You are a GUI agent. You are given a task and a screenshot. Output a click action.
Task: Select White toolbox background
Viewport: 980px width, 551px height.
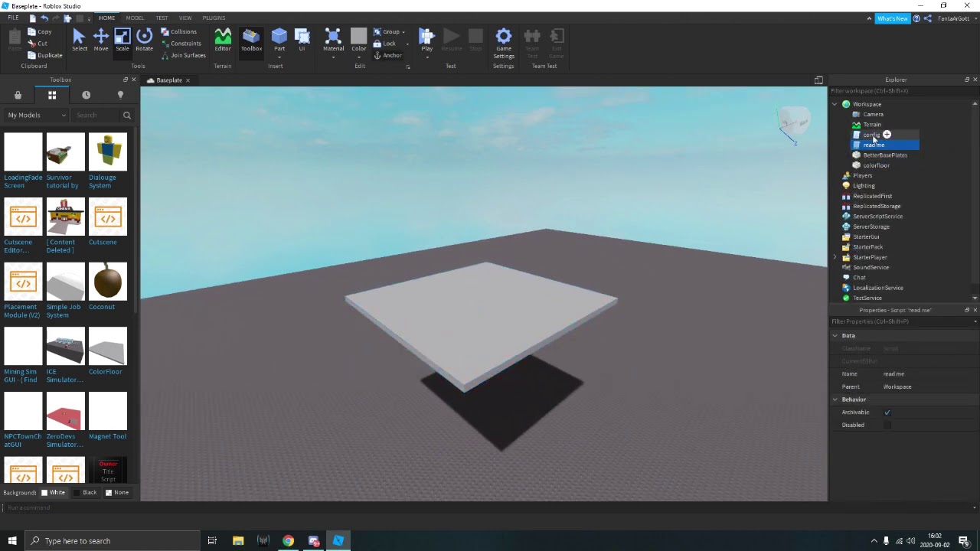tap(53, 492)
